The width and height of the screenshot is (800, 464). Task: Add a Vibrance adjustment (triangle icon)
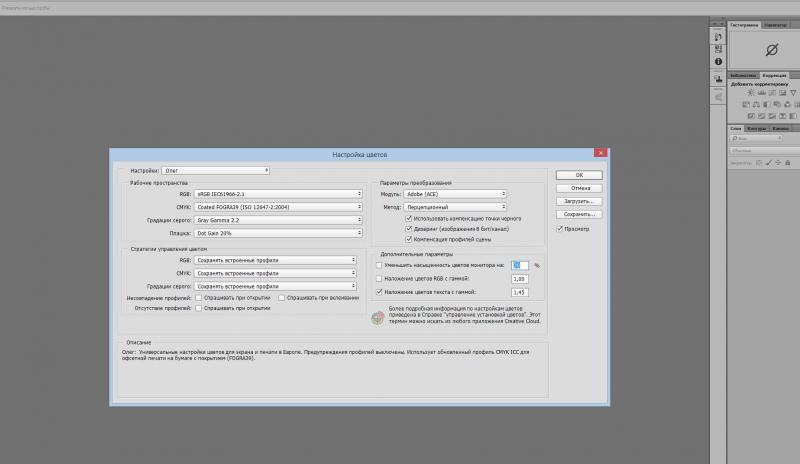pos(793,93)
